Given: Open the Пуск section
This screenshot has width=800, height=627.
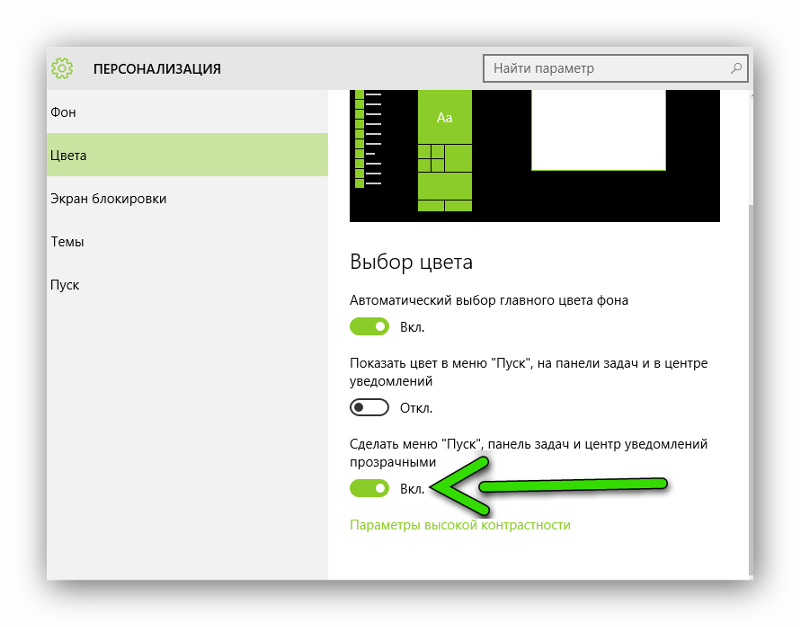Looking at the screenshot, I should [x=187, y=284].
